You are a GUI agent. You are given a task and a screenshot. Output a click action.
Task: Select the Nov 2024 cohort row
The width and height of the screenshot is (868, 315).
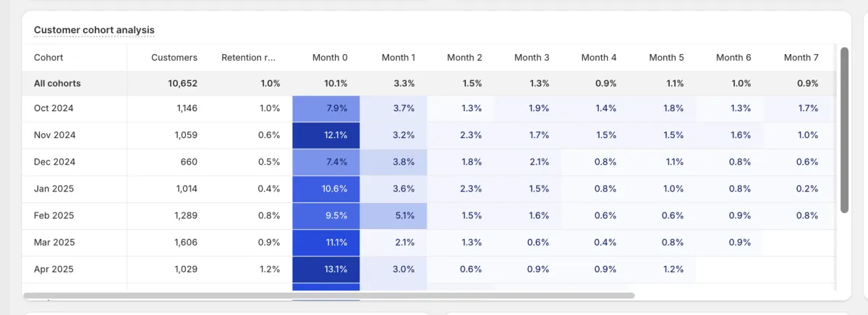click(x=54, y=135)
